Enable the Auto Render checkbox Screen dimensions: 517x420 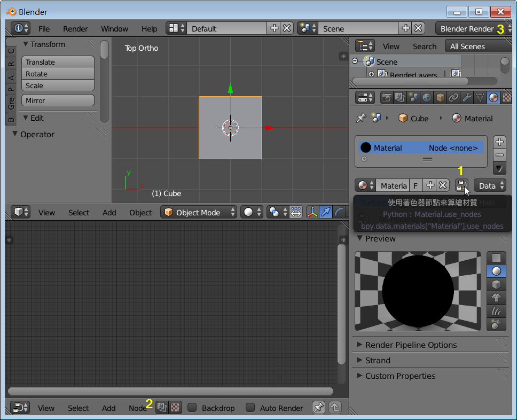click(x=250, y=408)
